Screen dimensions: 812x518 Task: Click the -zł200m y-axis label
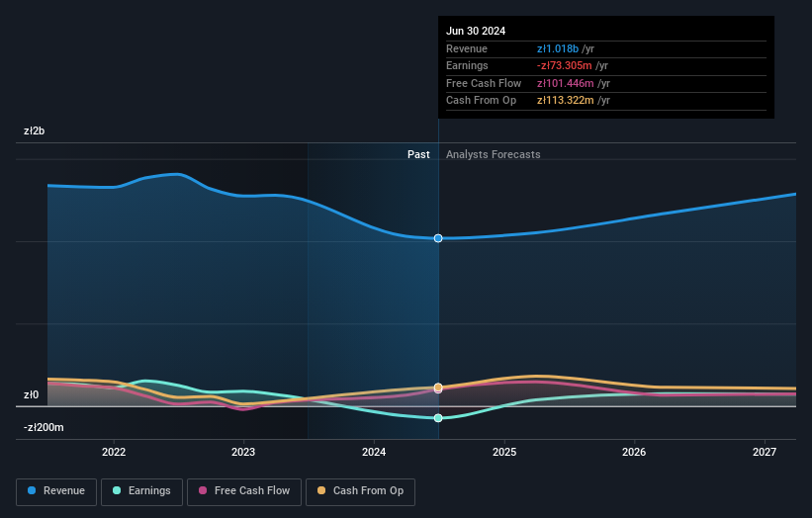[44, 427]
